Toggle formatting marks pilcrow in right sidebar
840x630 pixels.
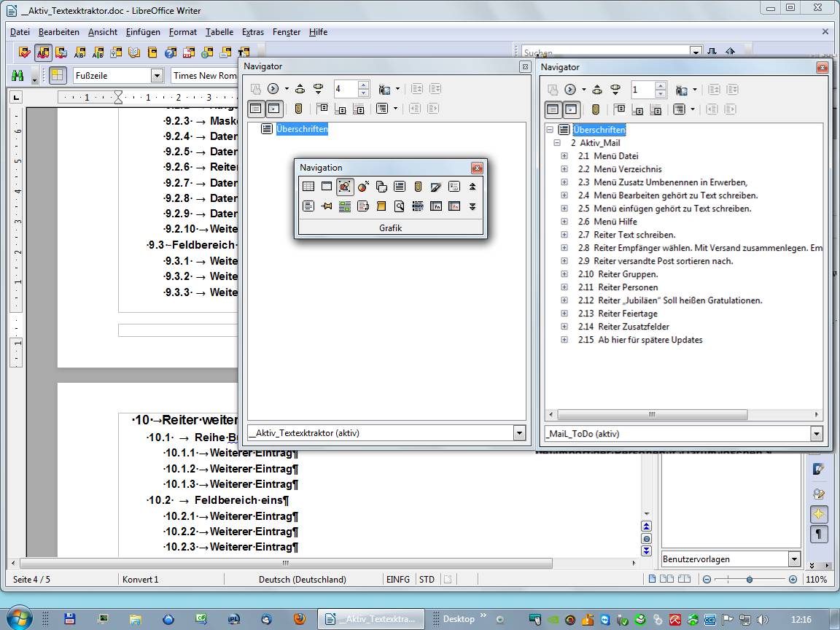tap(819, 534)
